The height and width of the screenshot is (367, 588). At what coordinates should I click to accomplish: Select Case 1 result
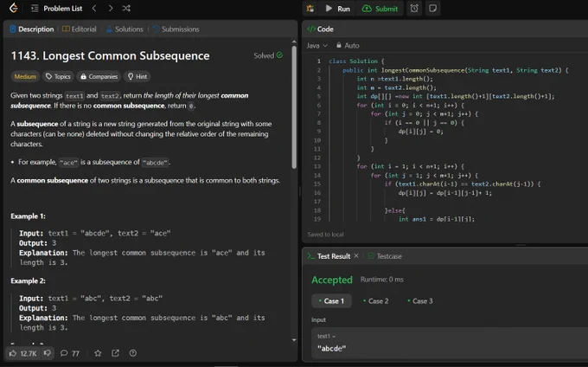[x=331, y=301]
